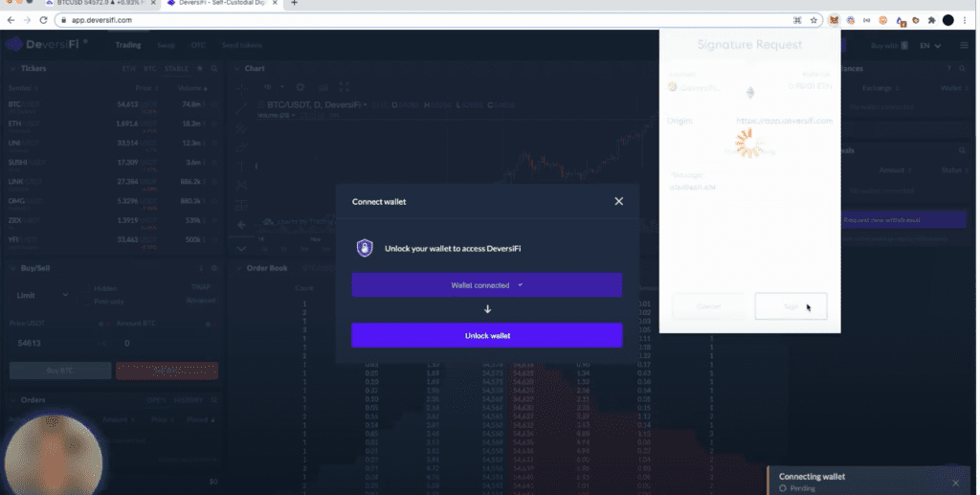Toggle chart fullscreen icon
Screen dimensions: 980x495
point(344,87)
